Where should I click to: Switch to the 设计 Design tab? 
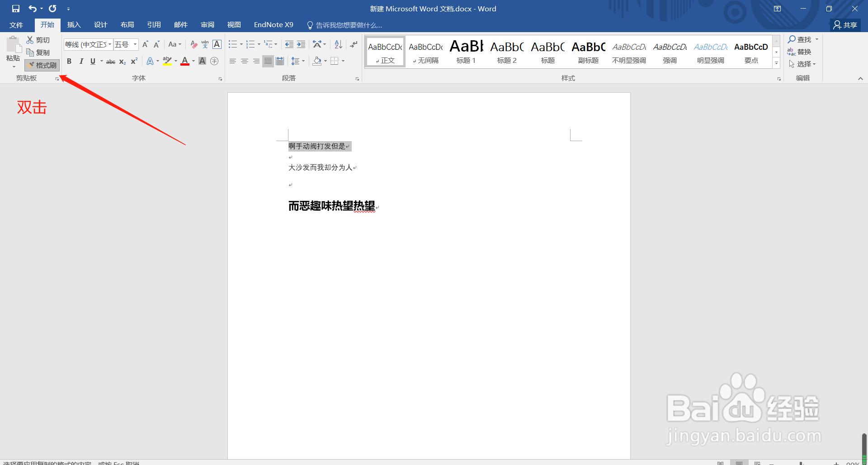(x=100, y=25)
